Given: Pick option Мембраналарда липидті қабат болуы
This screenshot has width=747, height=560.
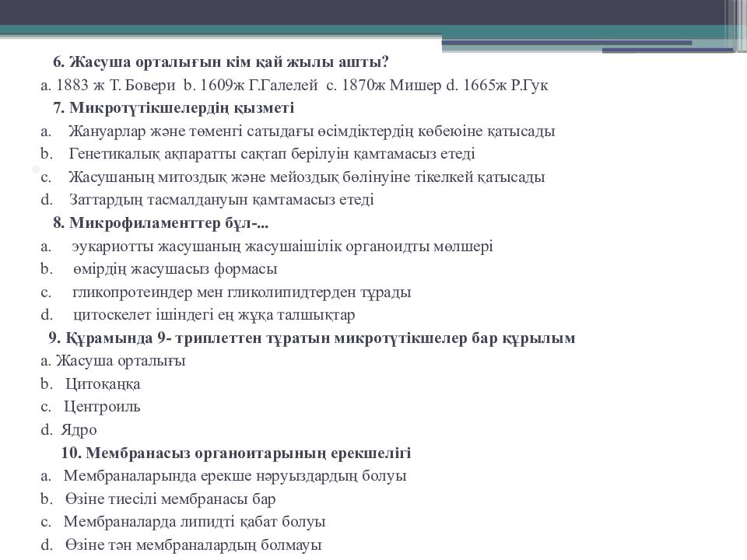Looking at the screenshot, I should [x=183, y=522].
